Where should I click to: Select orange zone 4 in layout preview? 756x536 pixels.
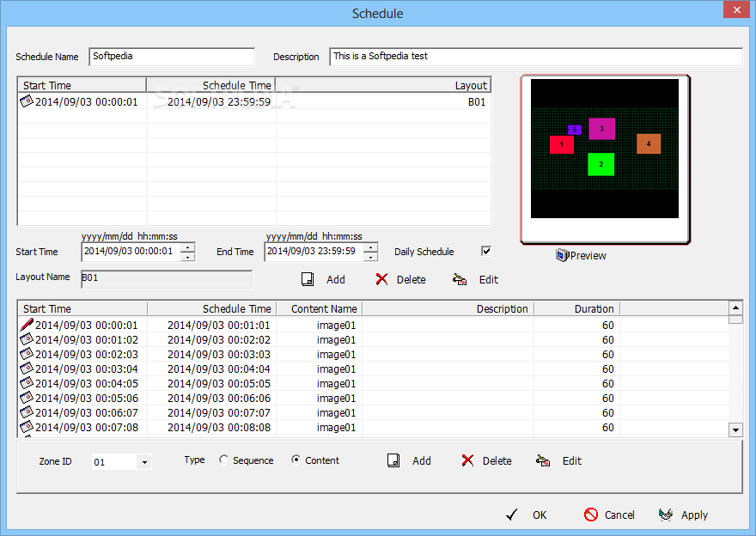649,143
